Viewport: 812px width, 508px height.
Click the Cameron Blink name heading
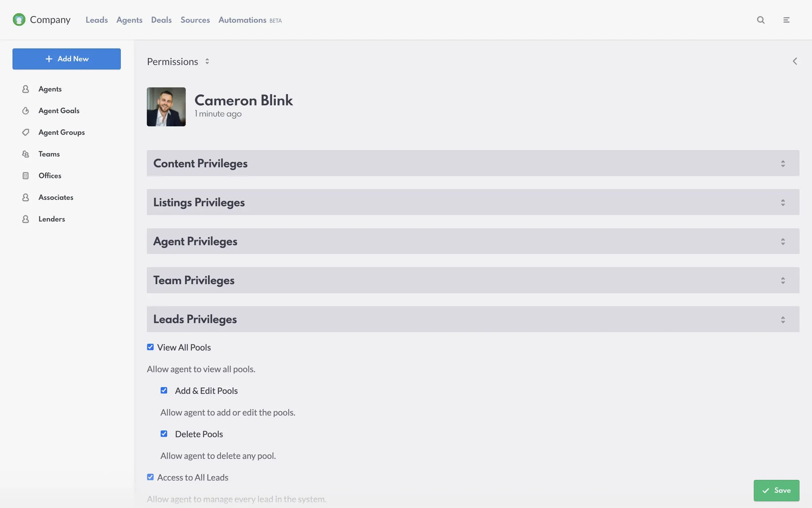coord(244,100)
